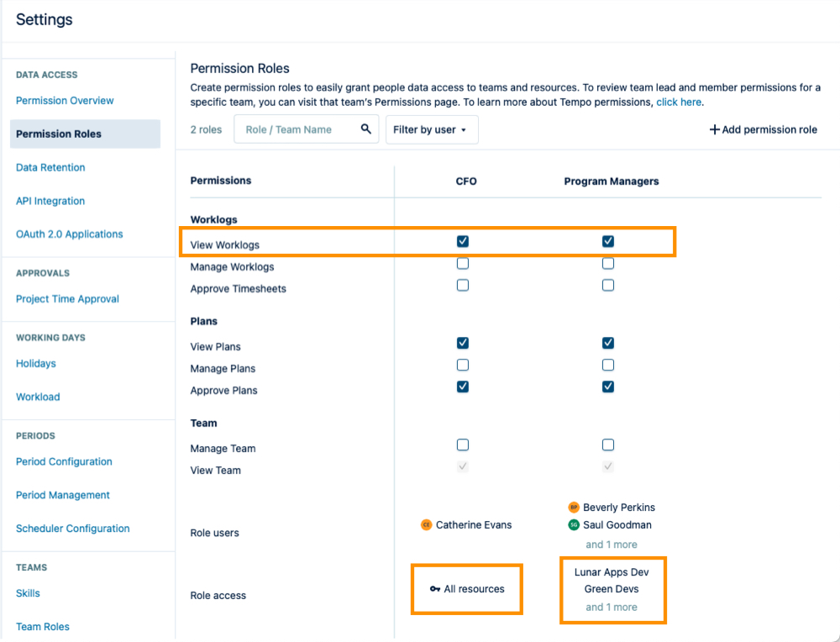Enable Manage Worklogs for Program Managers
840x642 pixels.
point(608,264)
